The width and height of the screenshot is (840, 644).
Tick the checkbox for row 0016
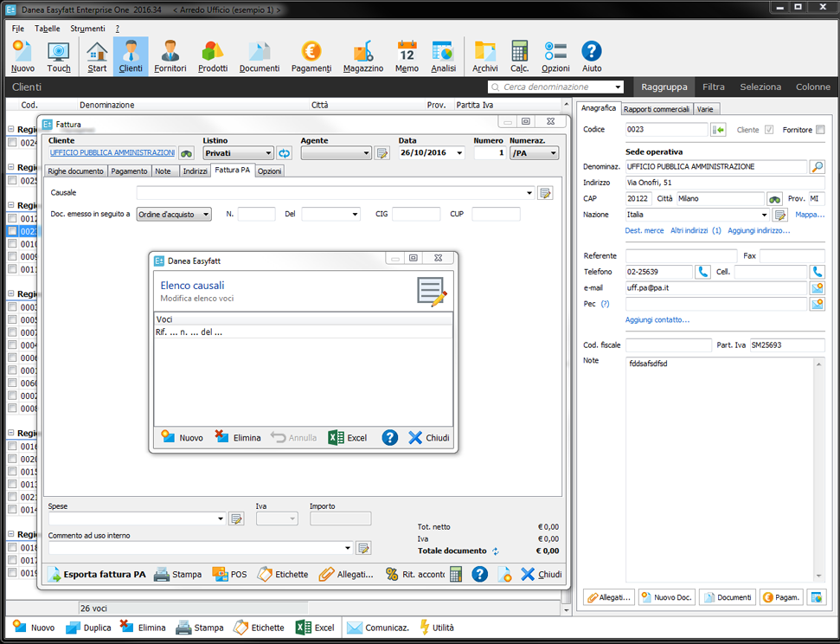12,446
